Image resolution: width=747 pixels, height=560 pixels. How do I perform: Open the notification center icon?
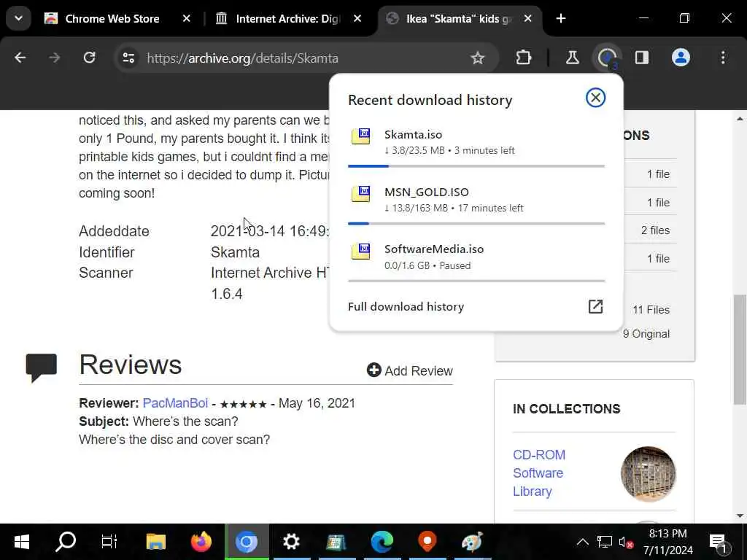tap(719, 542)
